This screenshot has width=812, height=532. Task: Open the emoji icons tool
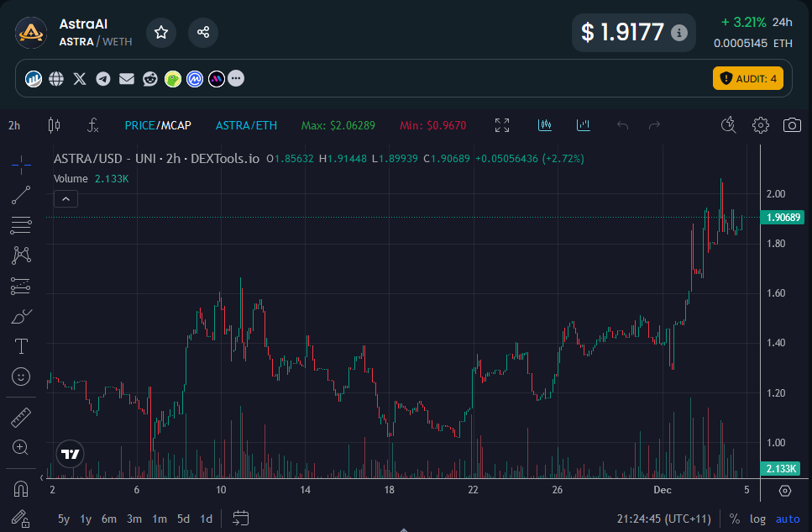coord(21,377)
